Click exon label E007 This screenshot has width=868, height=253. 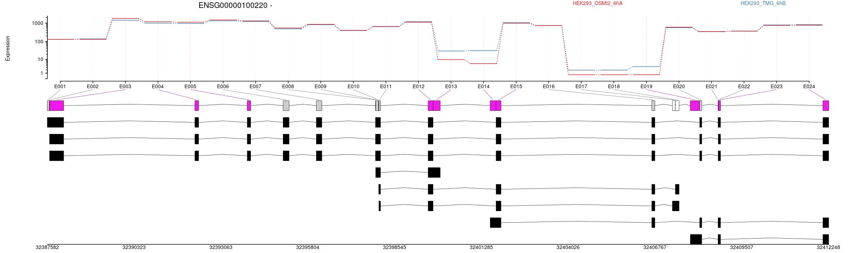255,86
